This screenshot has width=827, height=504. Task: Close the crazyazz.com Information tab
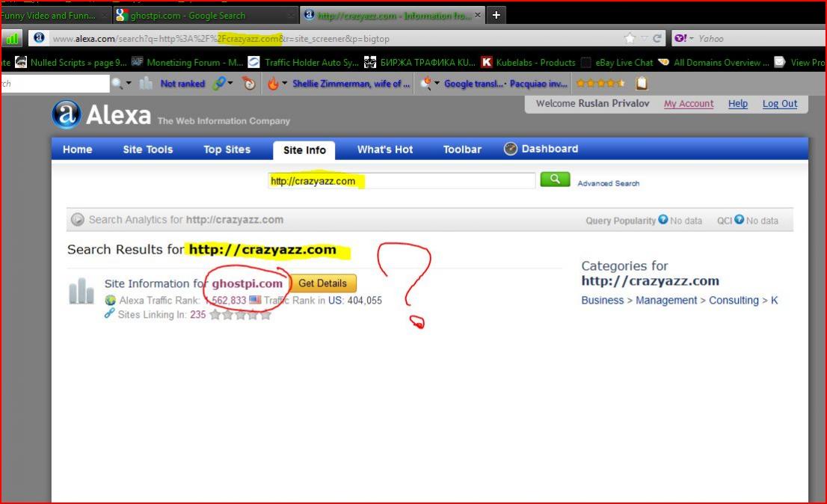click(x=477, y=15)
